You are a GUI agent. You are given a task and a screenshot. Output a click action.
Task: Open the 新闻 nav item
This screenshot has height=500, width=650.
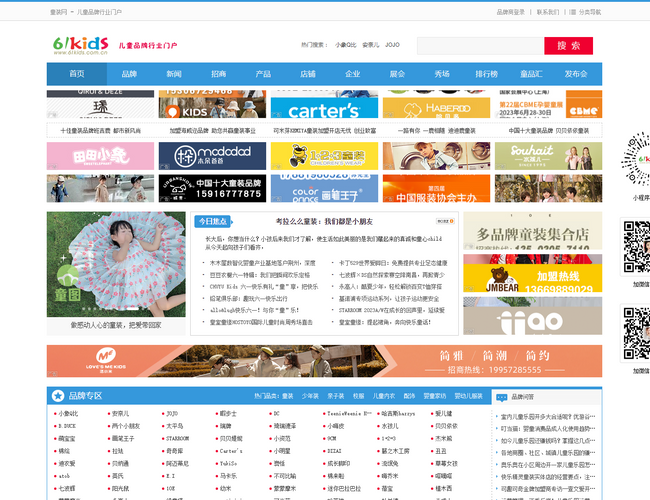point(174,74)
